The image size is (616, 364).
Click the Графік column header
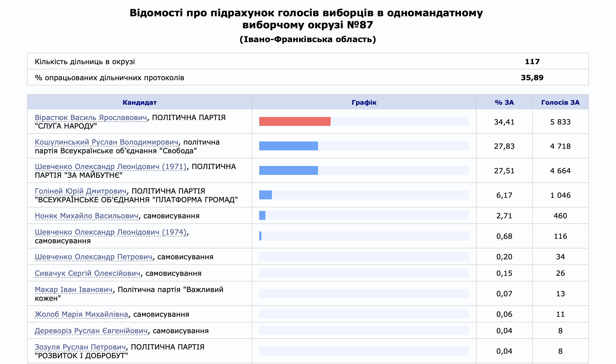(x=364, y=102)
